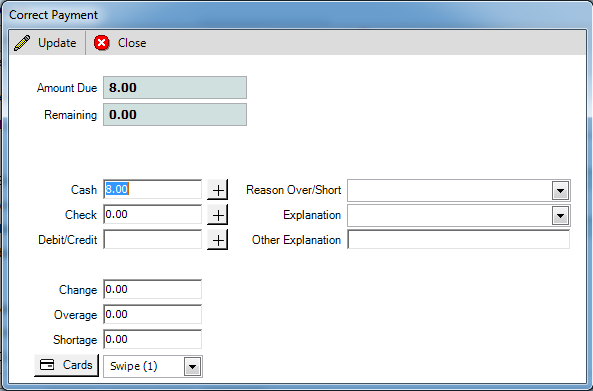
Task: Click the plus button beside Debit/Credit
Action: [217, 240]
